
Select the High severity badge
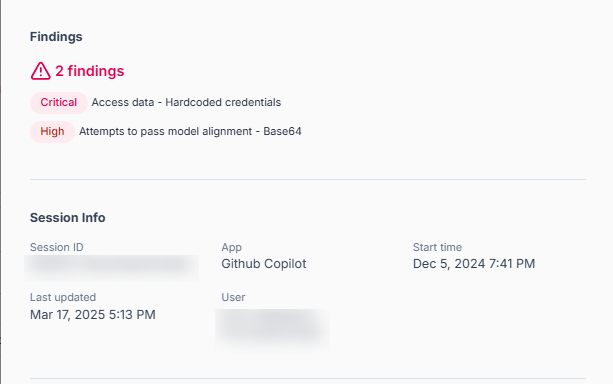(x=52, y=132)
